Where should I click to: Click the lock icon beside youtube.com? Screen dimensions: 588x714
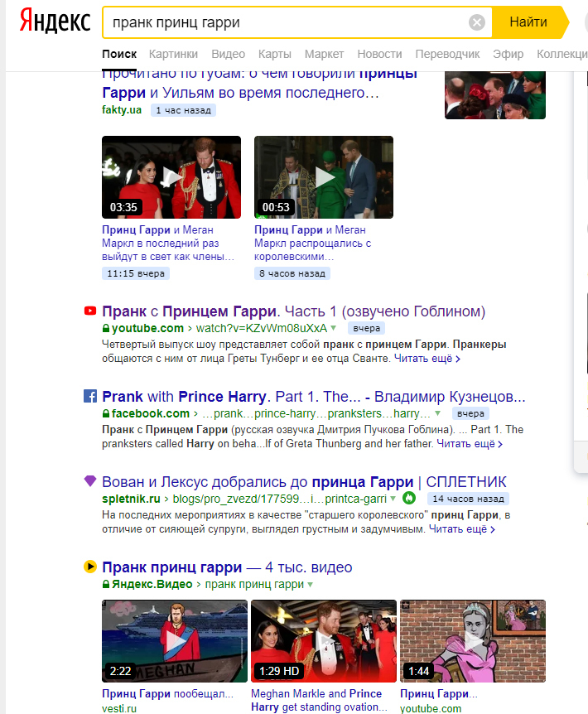(106, 329)
